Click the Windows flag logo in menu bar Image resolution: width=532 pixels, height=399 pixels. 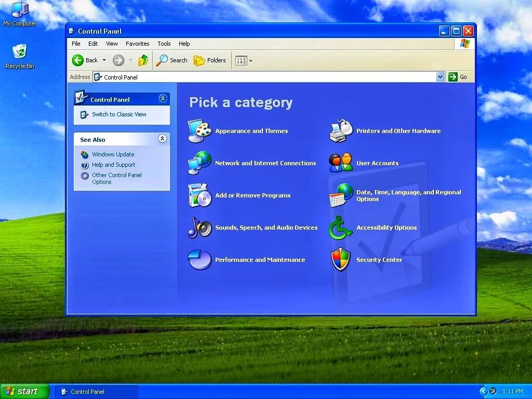[x=464, y=44]
